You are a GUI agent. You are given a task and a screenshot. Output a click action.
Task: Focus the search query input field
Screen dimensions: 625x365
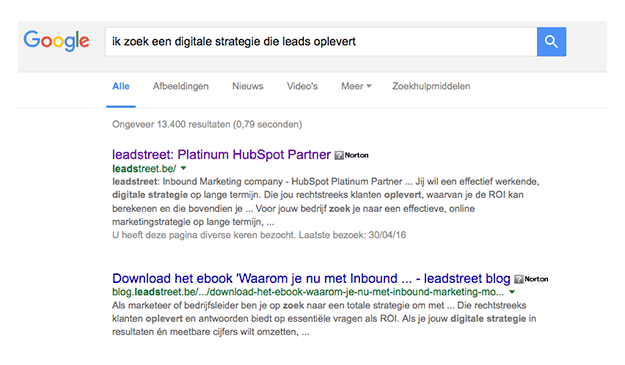click(321, 41)
